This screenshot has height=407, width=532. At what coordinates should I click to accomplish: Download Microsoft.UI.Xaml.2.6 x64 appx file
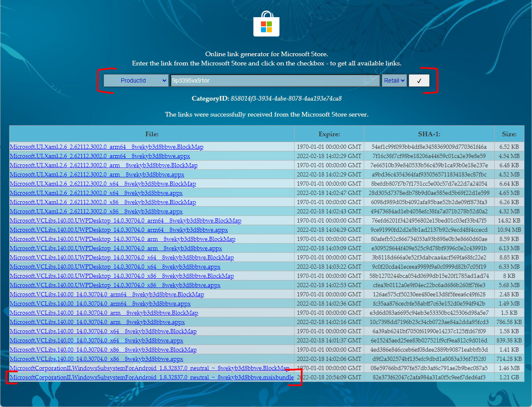click(x=96, y=193)
